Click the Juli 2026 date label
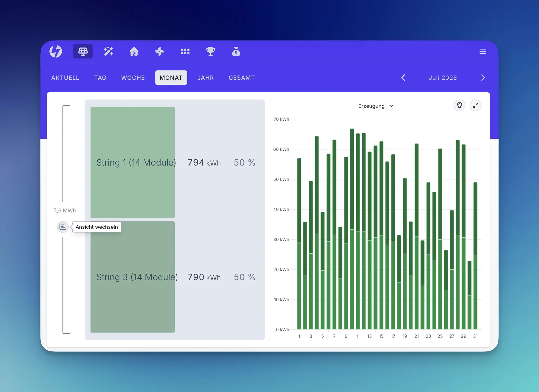Viewport: 539px width, 392px height. click(x=443, y=78)
